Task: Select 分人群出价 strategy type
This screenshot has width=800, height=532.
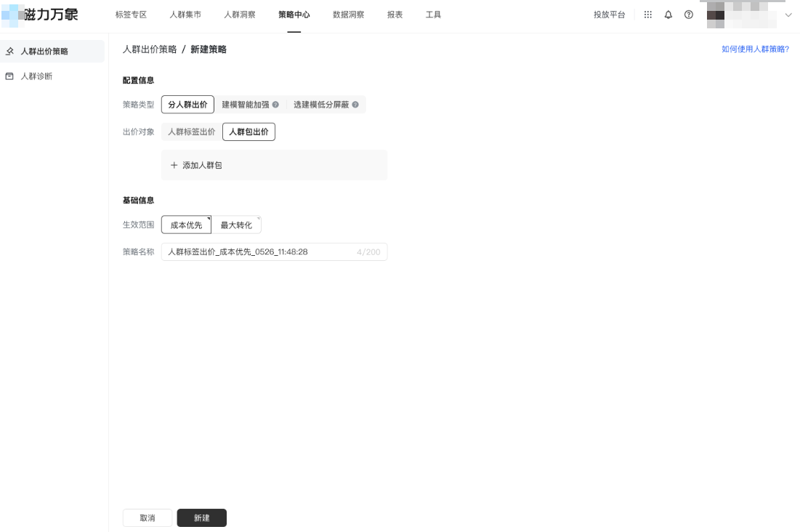Action: [187, 105]
